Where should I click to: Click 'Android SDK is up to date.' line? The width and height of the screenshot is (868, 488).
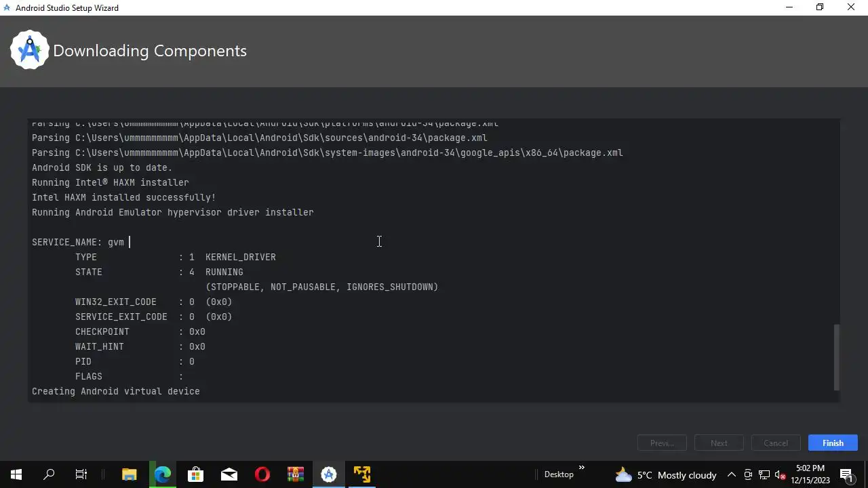[x=102, y=167]
